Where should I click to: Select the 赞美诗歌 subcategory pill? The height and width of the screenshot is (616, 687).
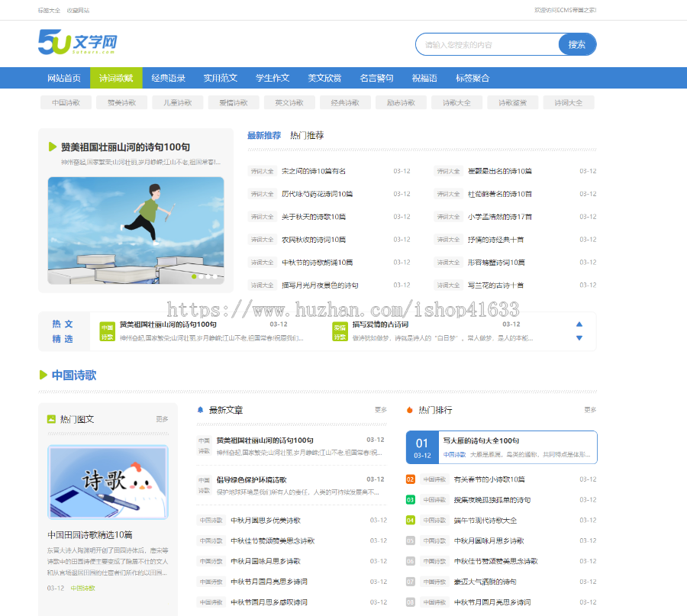coord(122,102)
